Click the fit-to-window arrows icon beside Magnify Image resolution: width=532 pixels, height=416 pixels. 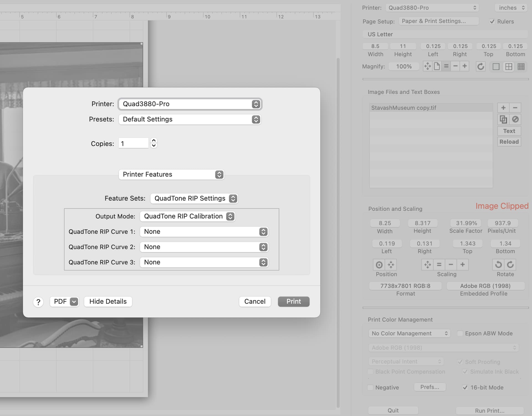pyautogui.click(x=428, y=66)
